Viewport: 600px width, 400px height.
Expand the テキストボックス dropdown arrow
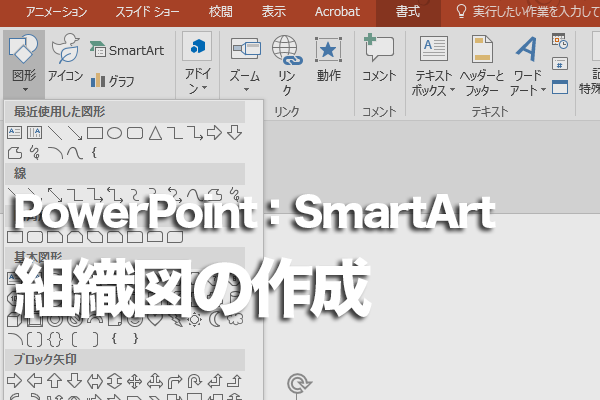point(452,90)
